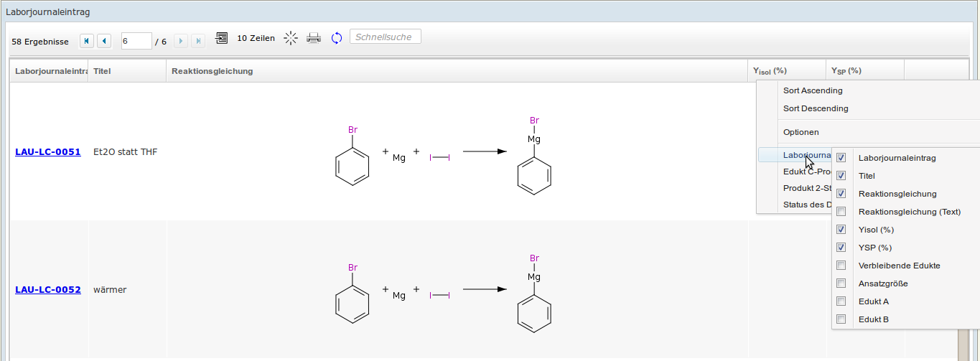The image size is (980, 361).
Task: Click the rows-per-page icon
Action: [x=222, y=39]
